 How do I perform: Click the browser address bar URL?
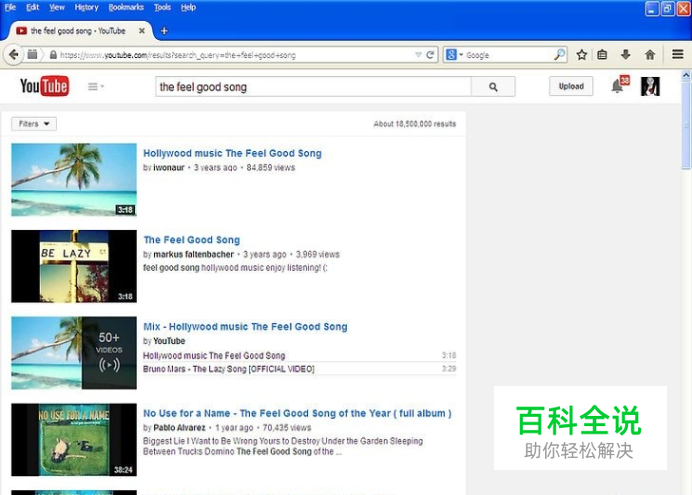pyautogui.click(x=178, y=55)
